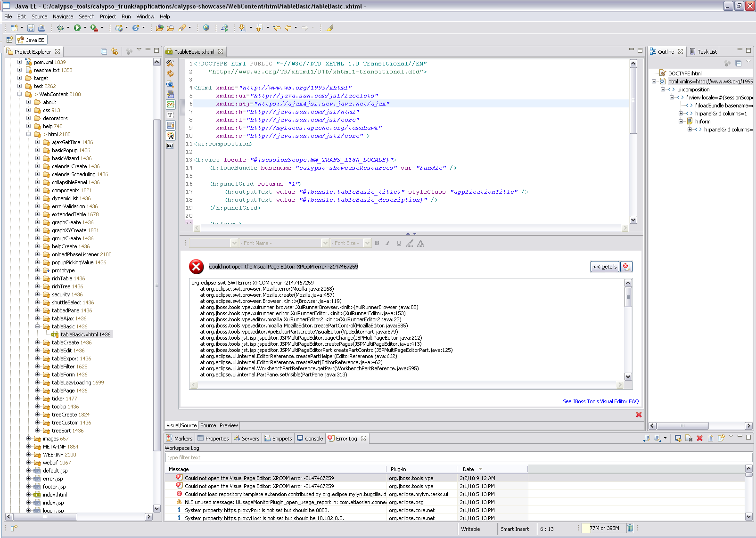This screenshot has height=538, width=756.
Task: Toggle Link with Editor in Project Explorer
Action: pyautogui.click(x=115, y=52)
